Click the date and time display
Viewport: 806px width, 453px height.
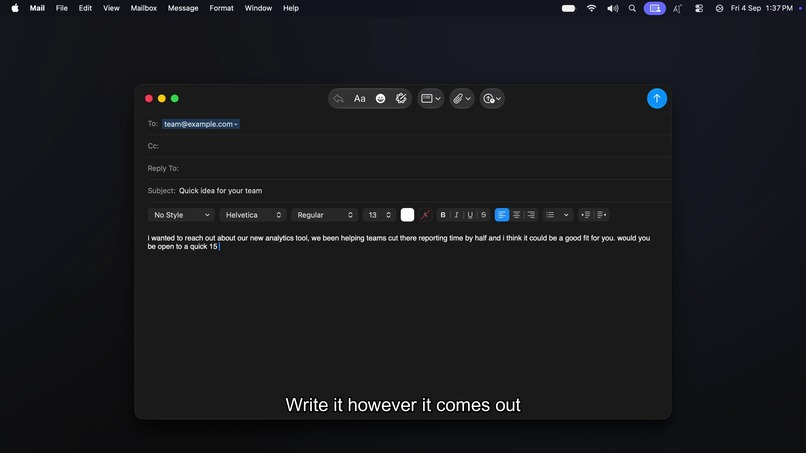(x=762, y=8)
